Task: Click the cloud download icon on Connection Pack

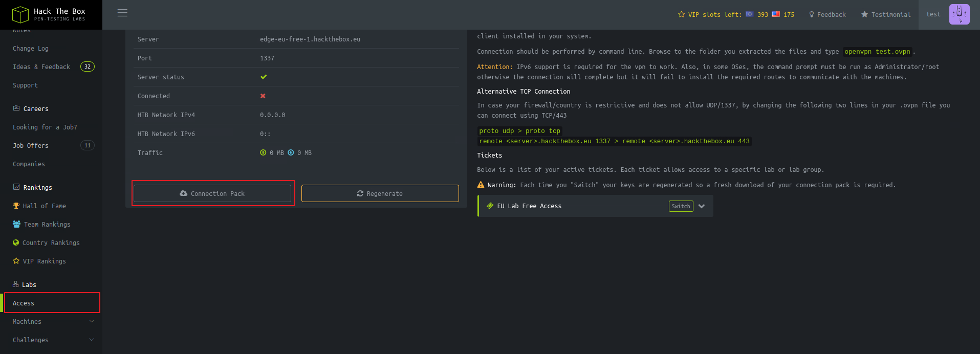Action: pyautogui.click(x=183, y=193)
